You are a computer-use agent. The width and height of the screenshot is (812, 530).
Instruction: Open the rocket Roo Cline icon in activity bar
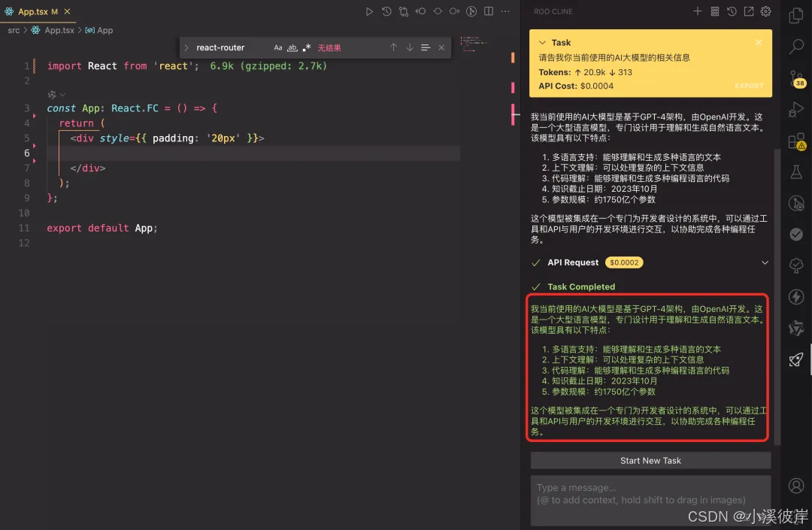[796, 359]
